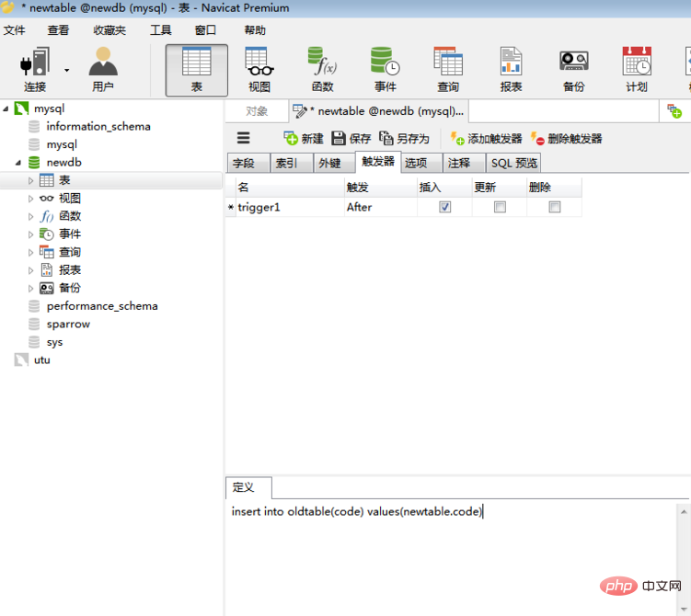The image size is (691, 616).
Task: Open the 连接 connection tool
Action: tap(35, 70)
